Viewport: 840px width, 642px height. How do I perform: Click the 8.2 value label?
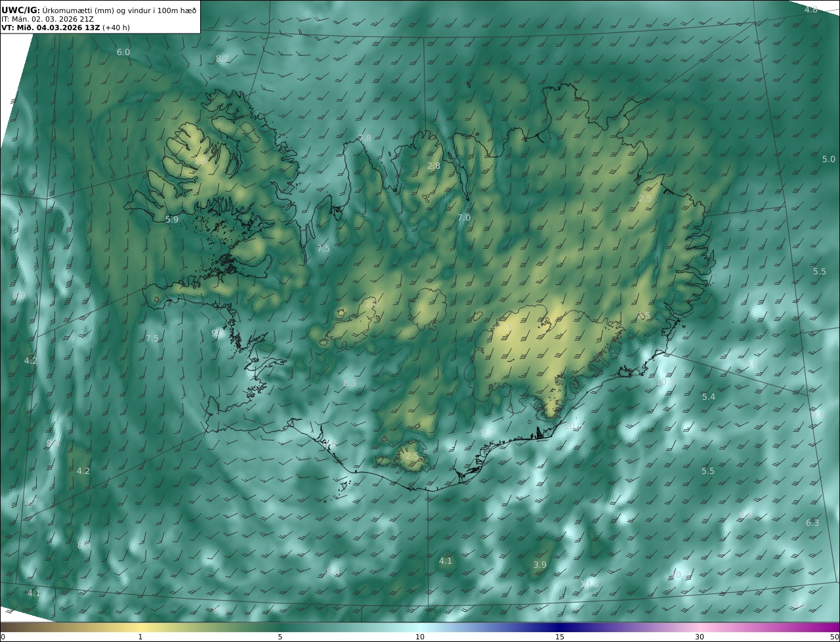click(x=222, y=58)
